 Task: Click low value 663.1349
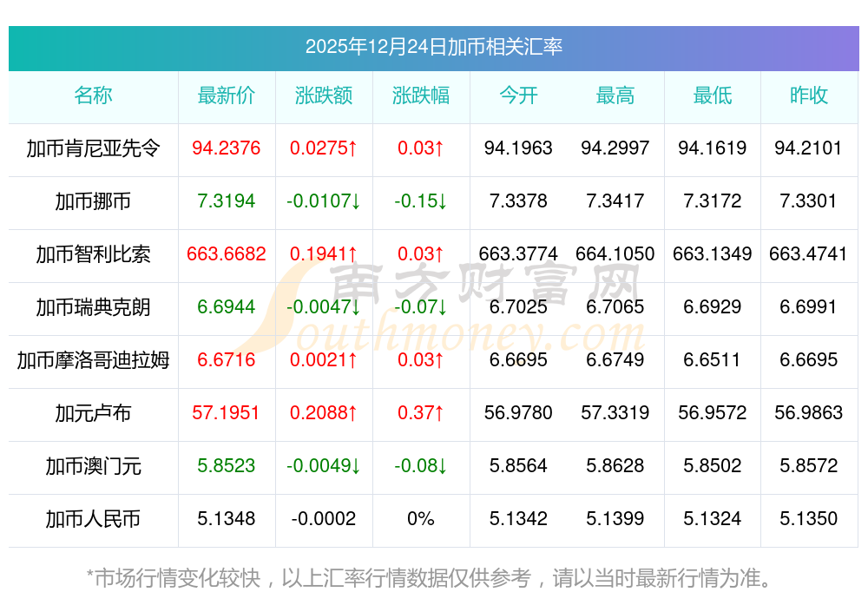click(x=713, y=254)
